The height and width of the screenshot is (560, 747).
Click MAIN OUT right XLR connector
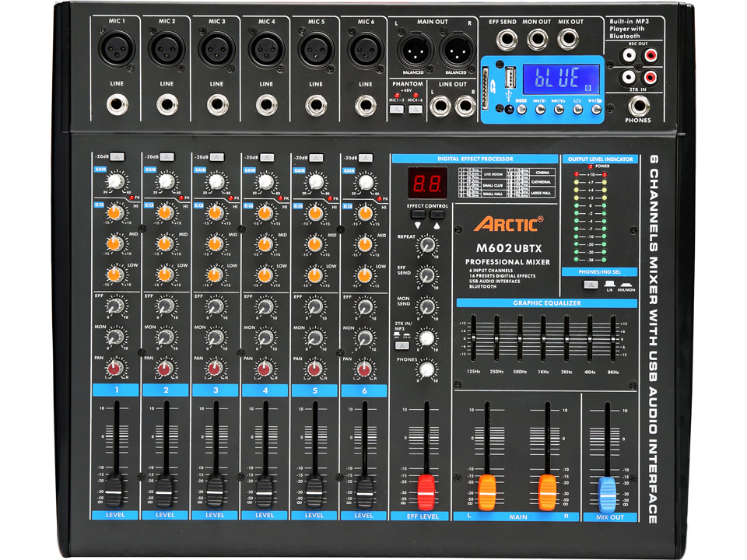tap(458, 51)
